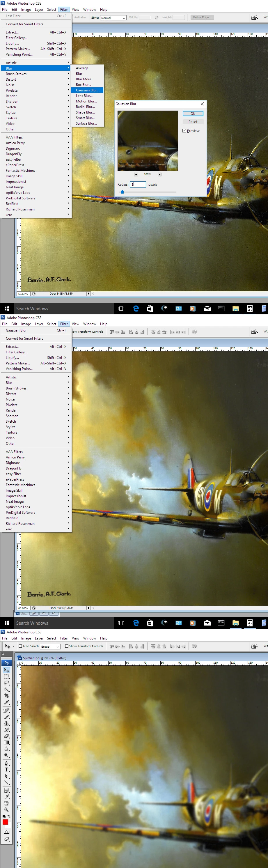Select the Horizontal Type tool
The height and width of the screenshot is (868, 268).
point(6,770)
